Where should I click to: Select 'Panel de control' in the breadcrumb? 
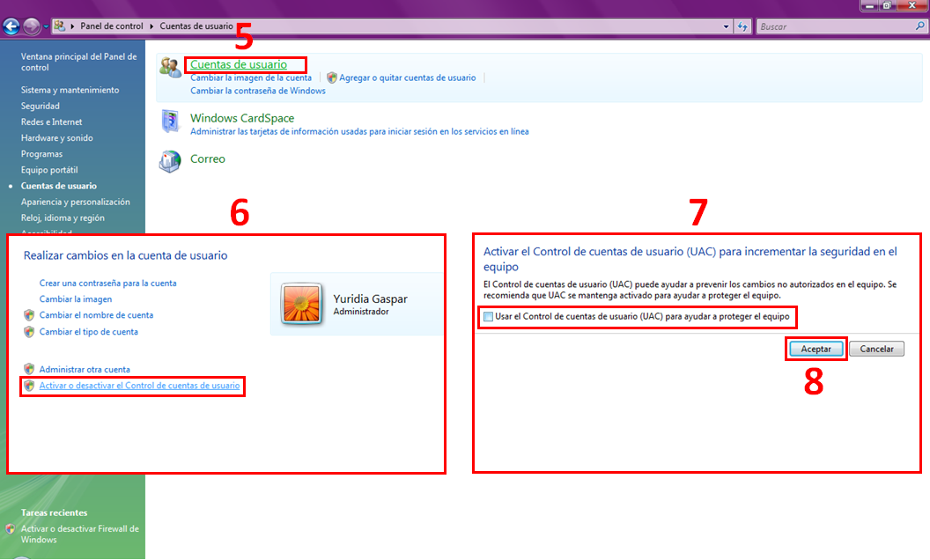click(112, 26)
